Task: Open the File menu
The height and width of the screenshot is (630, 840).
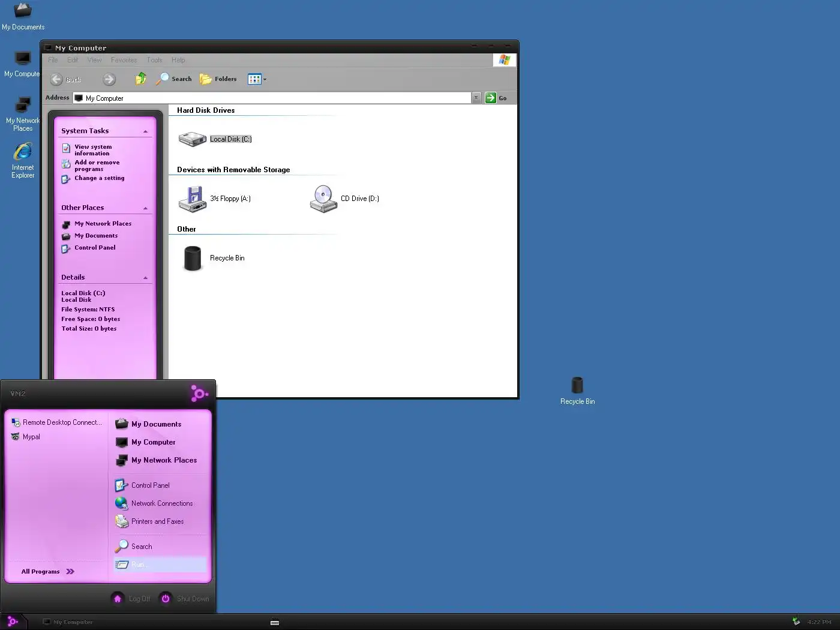Action: point(53,60)
